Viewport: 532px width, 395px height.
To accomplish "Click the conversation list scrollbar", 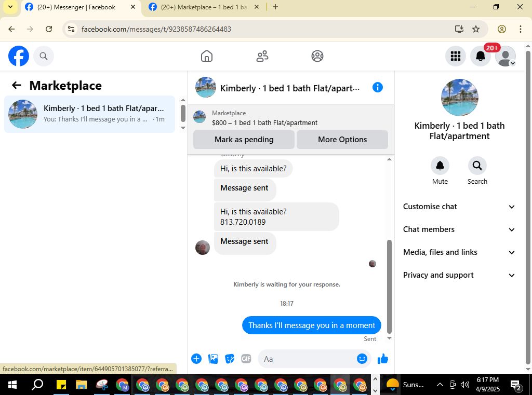I will pos(183,113).
